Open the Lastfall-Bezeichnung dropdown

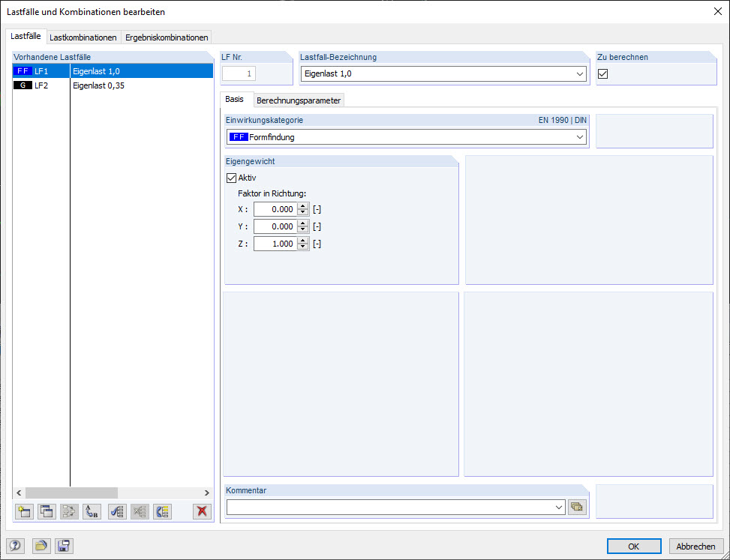tap(580, 74)
